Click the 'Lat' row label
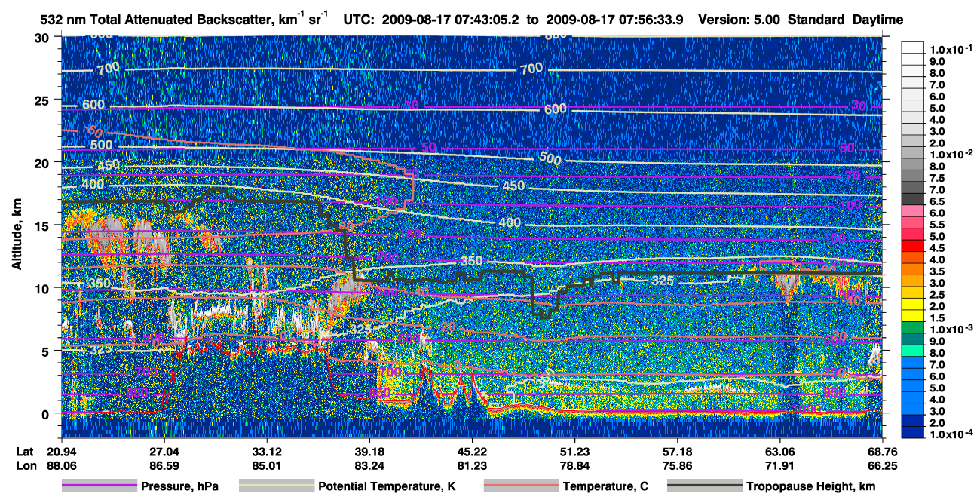Viewport: 980px width, 503px height. 26,452
